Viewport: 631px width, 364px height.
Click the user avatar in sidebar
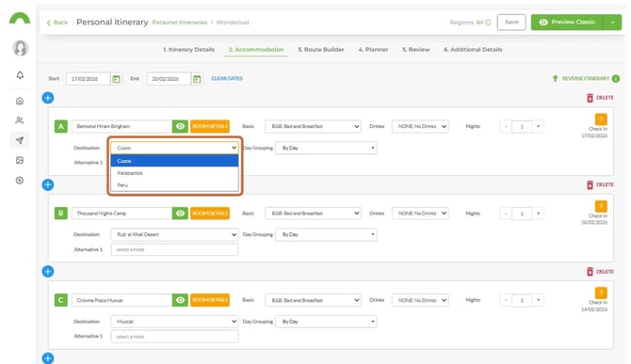20,48
